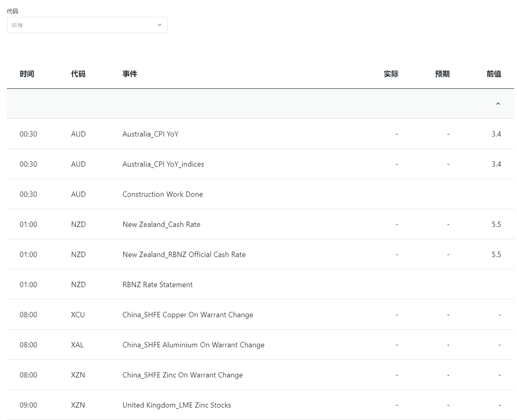
Task: Click the previous value 3.4 for Australia_CPI YoY
Action: coord(496,134)
